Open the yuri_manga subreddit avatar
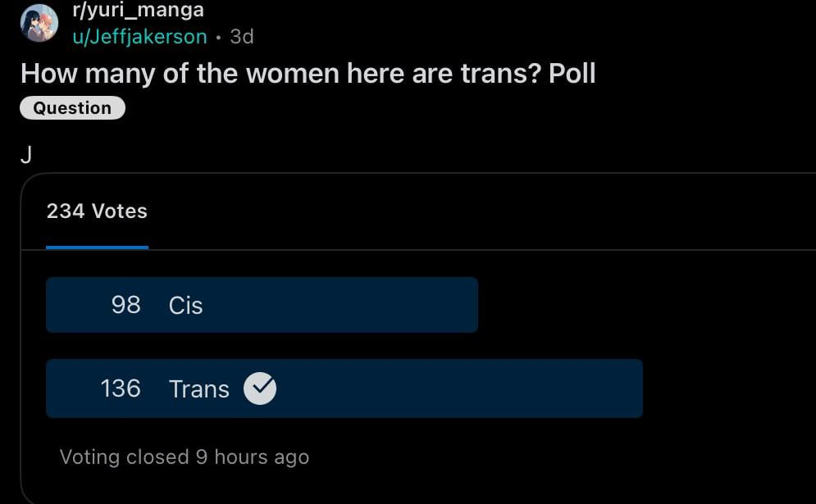816x504 pixels. 39,23
